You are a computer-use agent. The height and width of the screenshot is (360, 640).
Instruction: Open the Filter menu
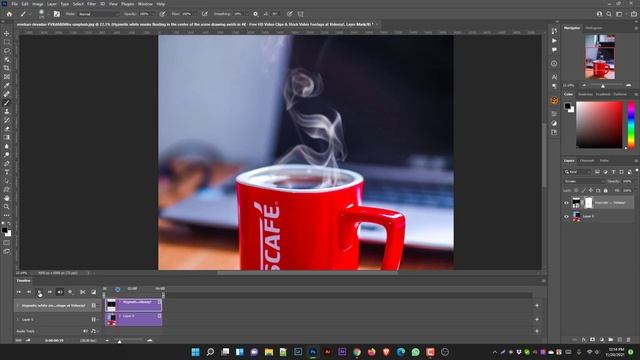pyautogui.click(x=91, y=4)
